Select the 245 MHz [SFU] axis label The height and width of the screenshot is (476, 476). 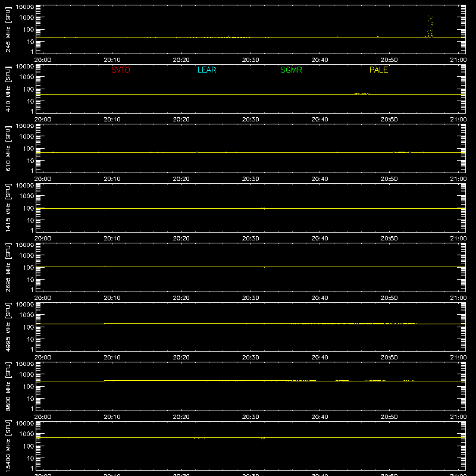[x=8, y=29]
